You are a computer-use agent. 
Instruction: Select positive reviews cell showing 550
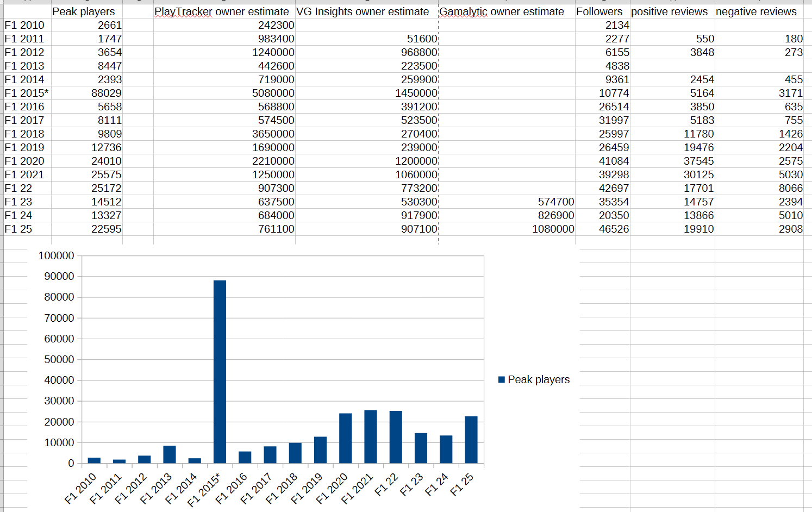point(672,39)
